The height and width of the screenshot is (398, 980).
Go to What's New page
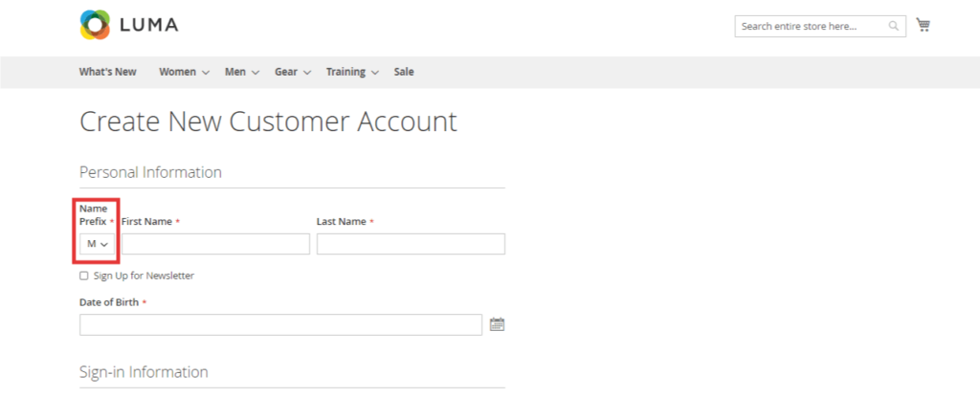107,72
